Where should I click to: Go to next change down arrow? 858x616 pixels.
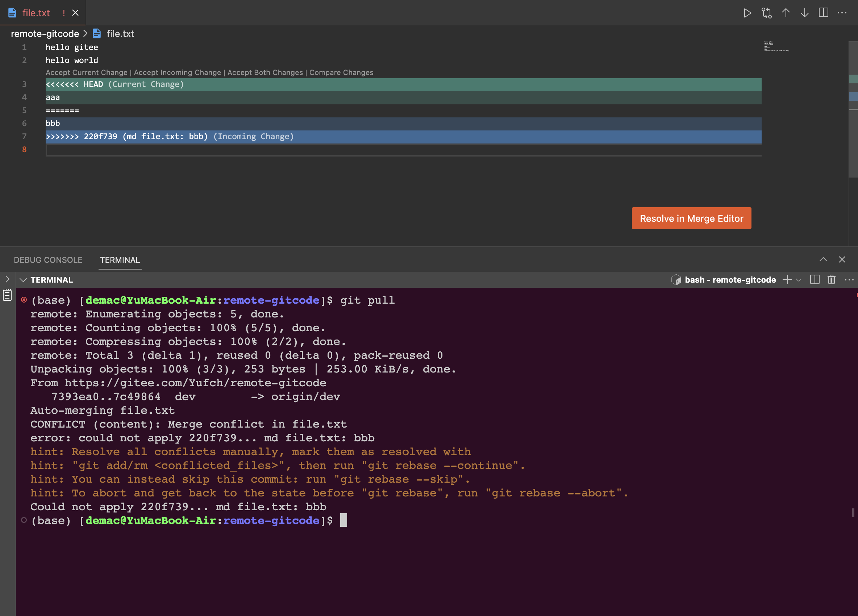[805, 13]
